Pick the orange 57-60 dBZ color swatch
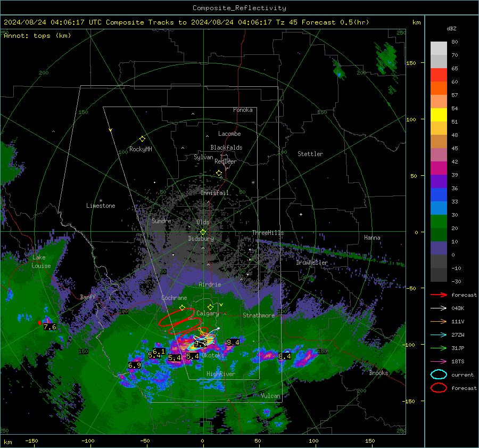The height and width of the screenshot is (448, 479). [x=439, y=88]
